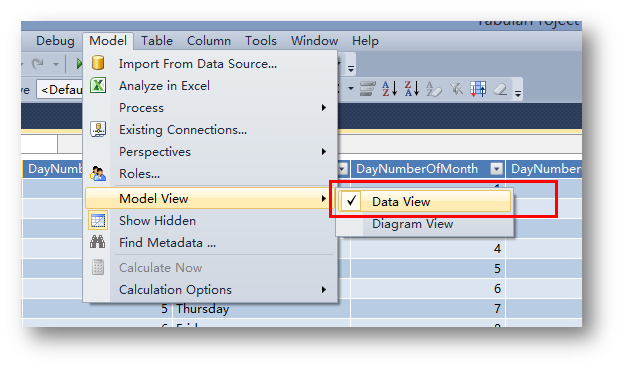Click the Find Metadata binoculars icon
The height and width of the screenshot is (369, 624).
98,242
